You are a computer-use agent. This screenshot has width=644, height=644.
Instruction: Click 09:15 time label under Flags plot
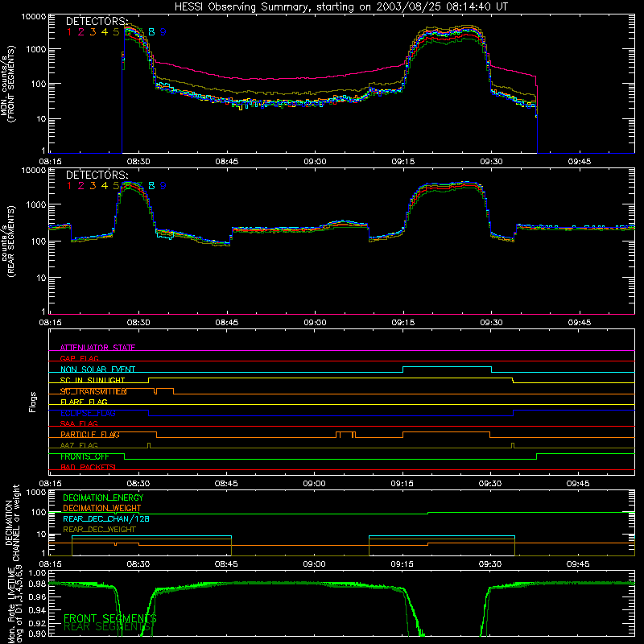(402, 484)
